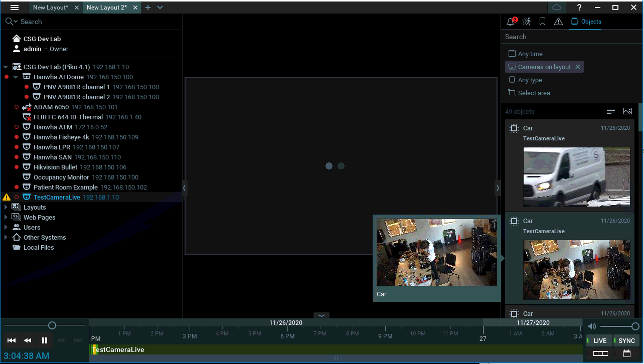Mute audio with the speaker icon
Viewport: 644px width, 364px height.
click(592, 326)
